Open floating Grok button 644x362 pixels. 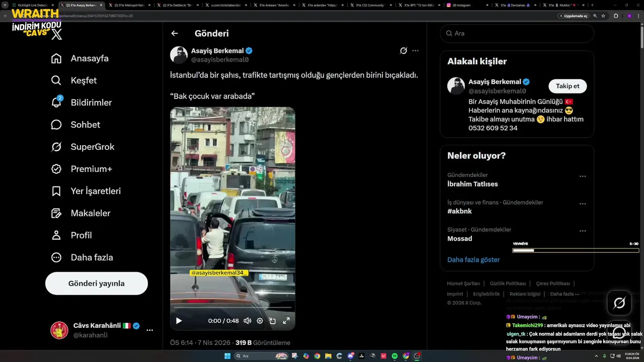tap(619, 303)
